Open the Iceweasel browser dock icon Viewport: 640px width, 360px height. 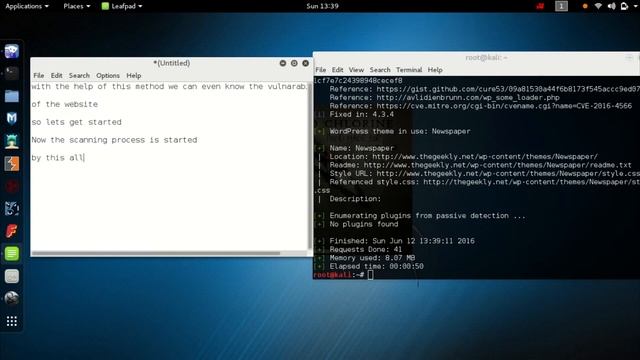click(x=11, y=51)
